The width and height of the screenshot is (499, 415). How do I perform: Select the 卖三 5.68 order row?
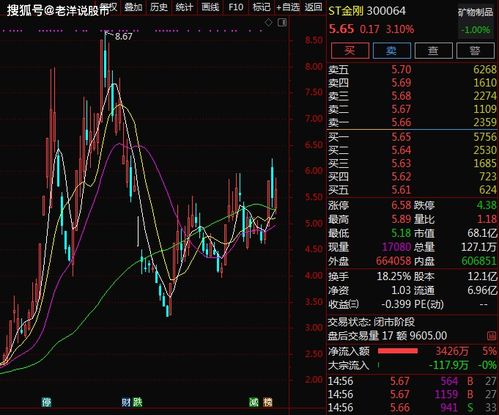point(412,96)
